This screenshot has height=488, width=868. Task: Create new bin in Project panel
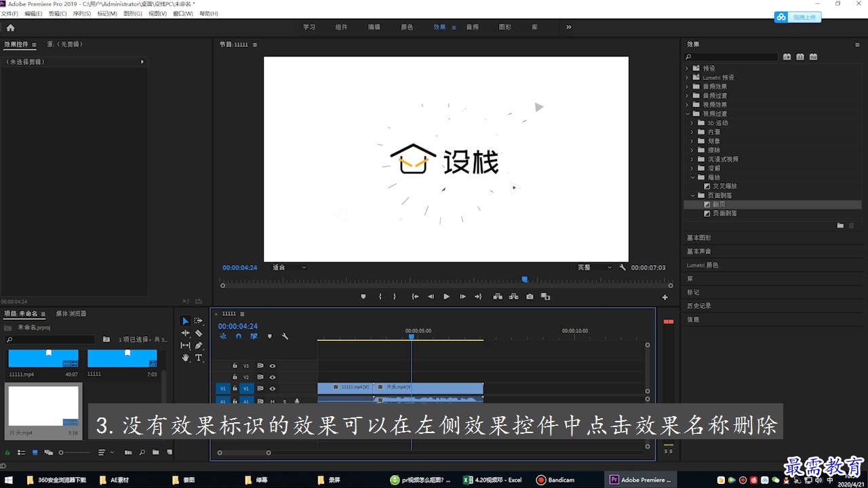pyautogui.click(x=156, y=452)
